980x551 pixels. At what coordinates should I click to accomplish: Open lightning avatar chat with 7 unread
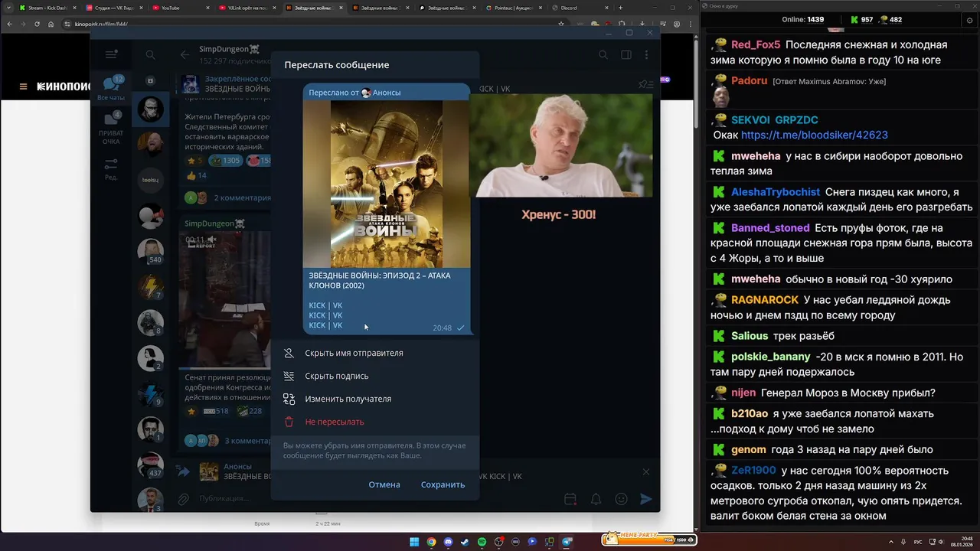tap(151, 287)
